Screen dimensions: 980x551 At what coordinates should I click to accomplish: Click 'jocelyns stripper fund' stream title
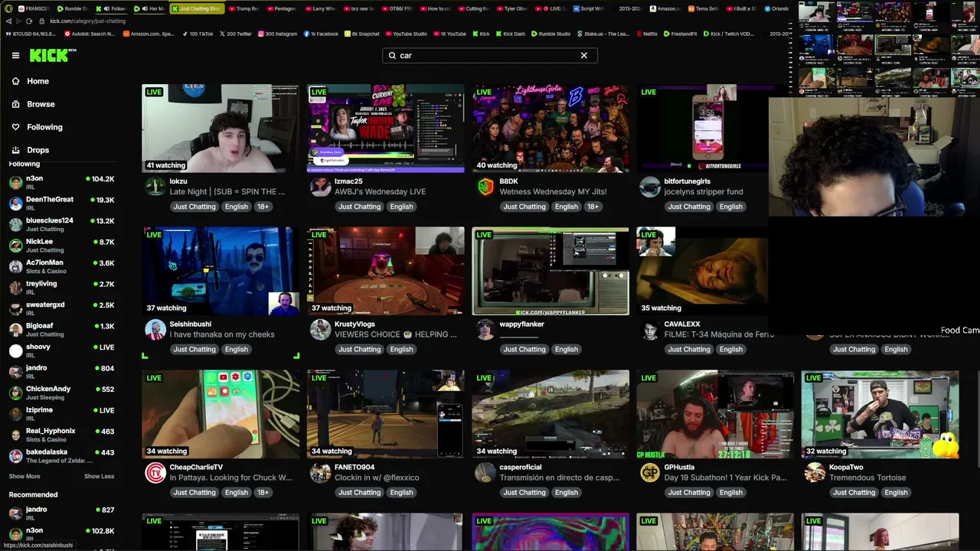coord(704,191)
